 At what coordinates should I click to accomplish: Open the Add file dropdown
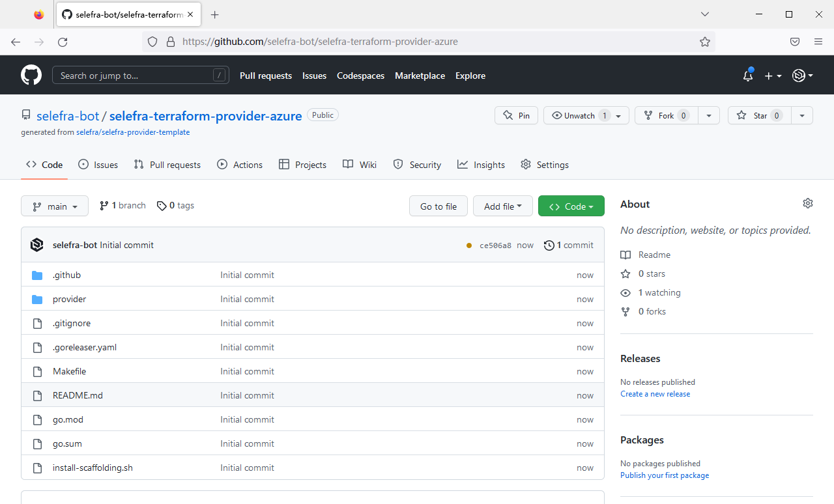[x=503, y=206]
